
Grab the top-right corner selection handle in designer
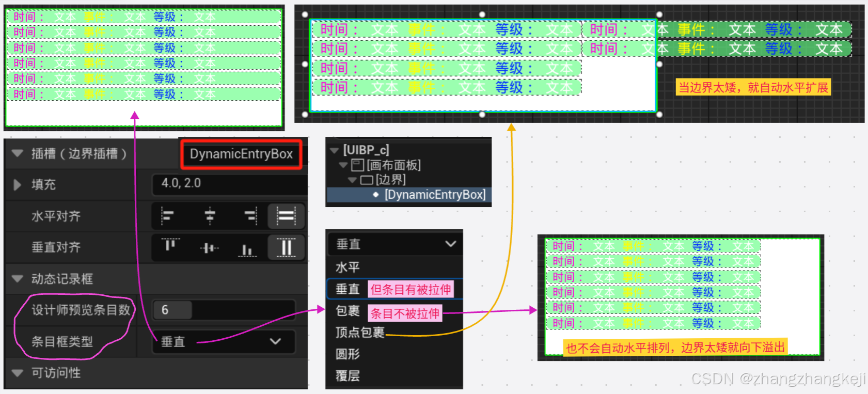[x=659, y=14]
